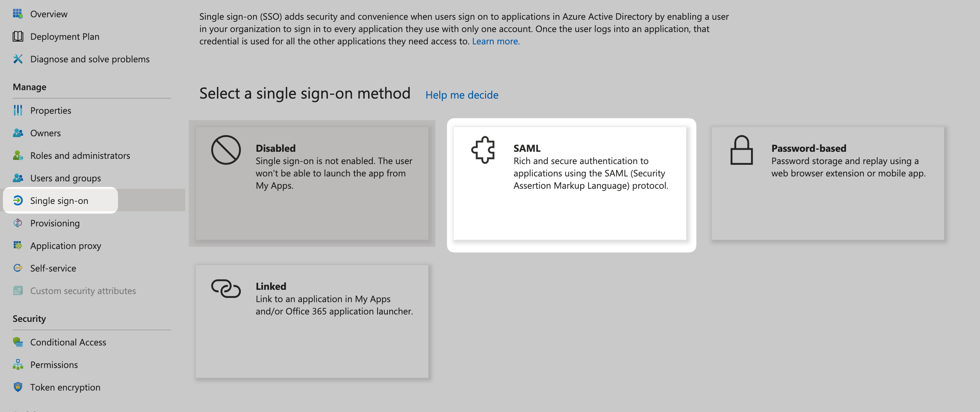Choose the SAML sign-on method card

coord(570,183)
